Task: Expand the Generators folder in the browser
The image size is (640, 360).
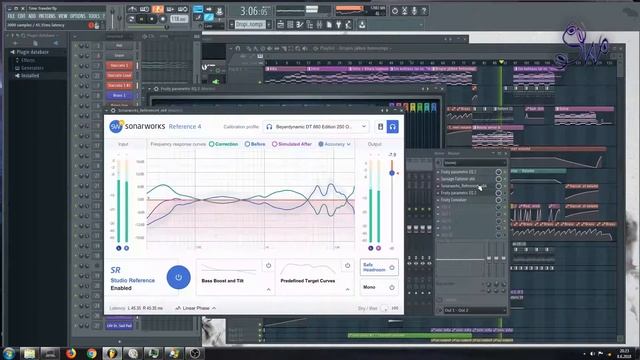Action: point(32,68)
